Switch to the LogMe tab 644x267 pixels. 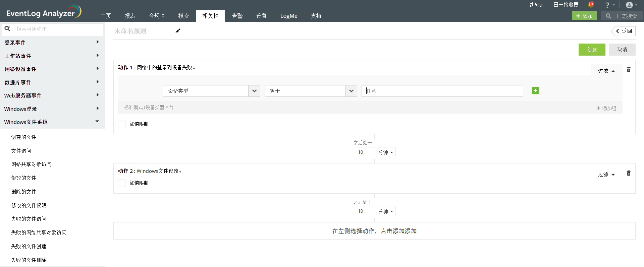[289, 16]
